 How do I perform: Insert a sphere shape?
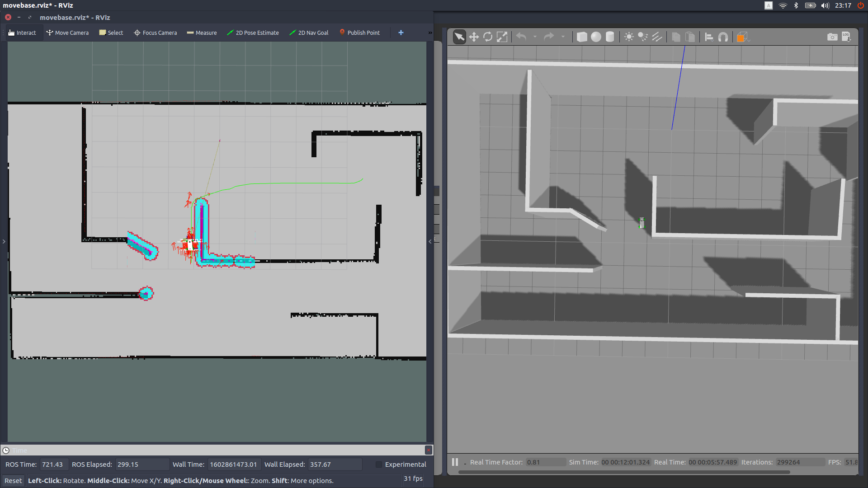(596, 37)
